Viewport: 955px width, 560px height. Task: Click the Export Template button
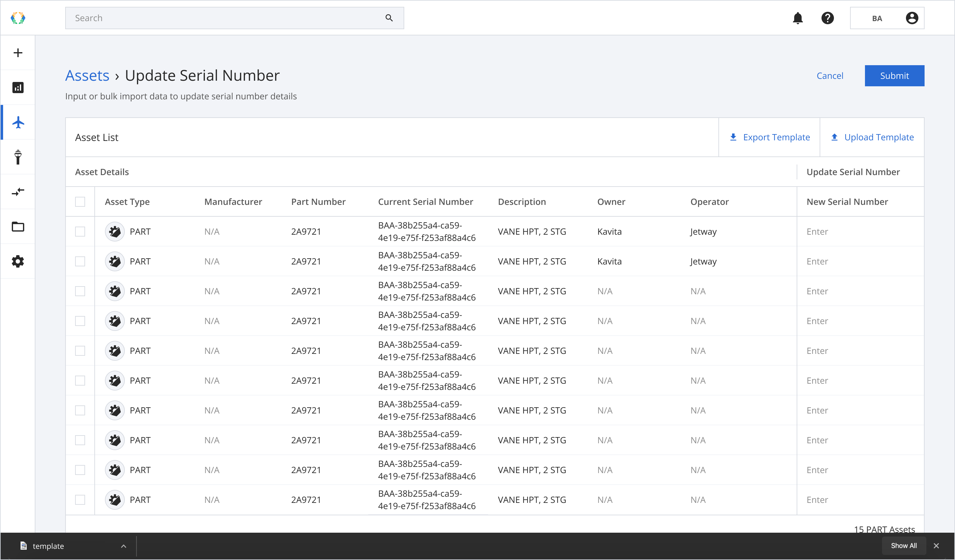coord(769,137)
